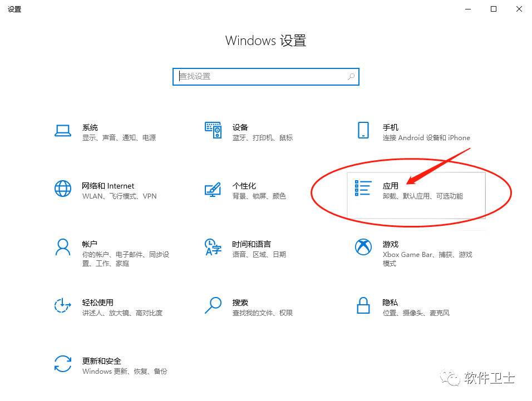Open the 轻松使用 dashed clock icon

(63, 305)
